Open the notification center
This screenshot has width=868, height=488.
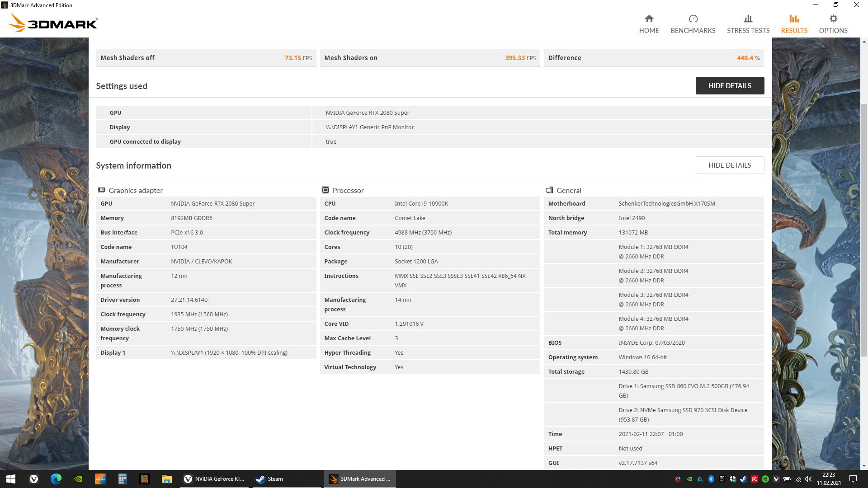click(853, 479)
